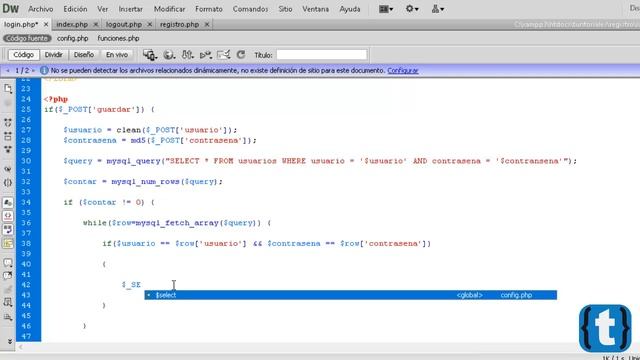Open the Edición menu
640x360 pixels.
pos(75,9)
